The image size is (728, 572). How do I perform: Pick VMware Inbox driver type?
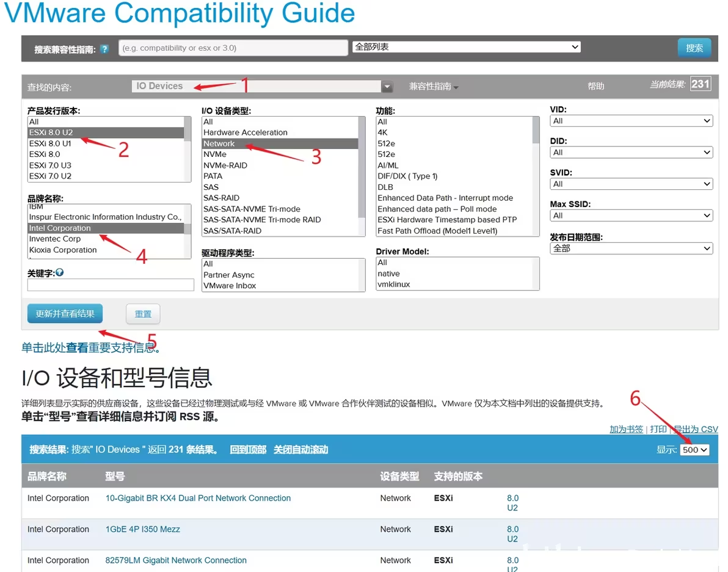click(x=230, y=286)
